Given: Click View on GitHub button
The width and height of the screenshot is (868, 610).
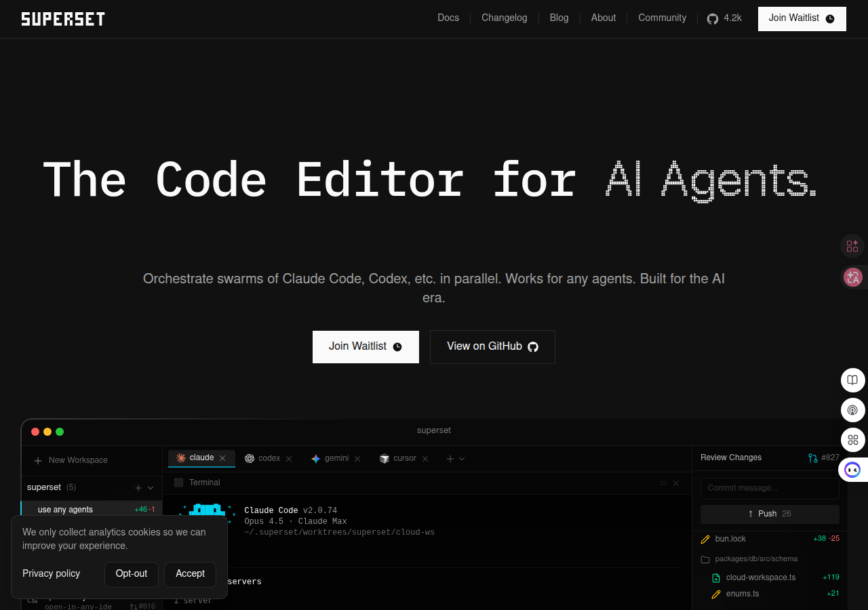Looking at the screenshot, I should pyautogui.click(x=492, y=347).
